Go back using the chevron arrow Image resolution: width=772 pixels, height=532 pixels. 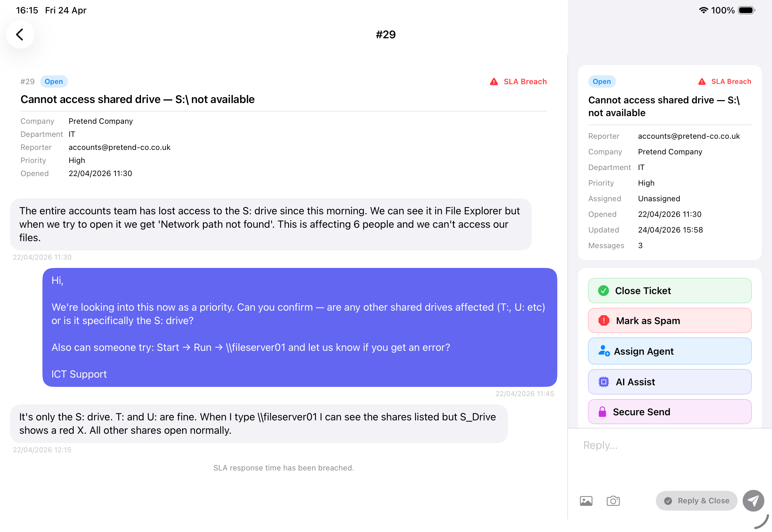(x=20, y=34)
